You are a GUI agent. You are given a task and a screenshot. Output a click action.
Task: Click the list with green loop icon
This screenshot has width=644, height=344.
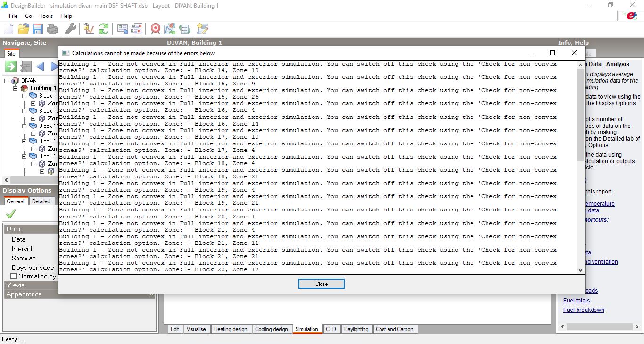pyautogui.click(x=184, y=29)
